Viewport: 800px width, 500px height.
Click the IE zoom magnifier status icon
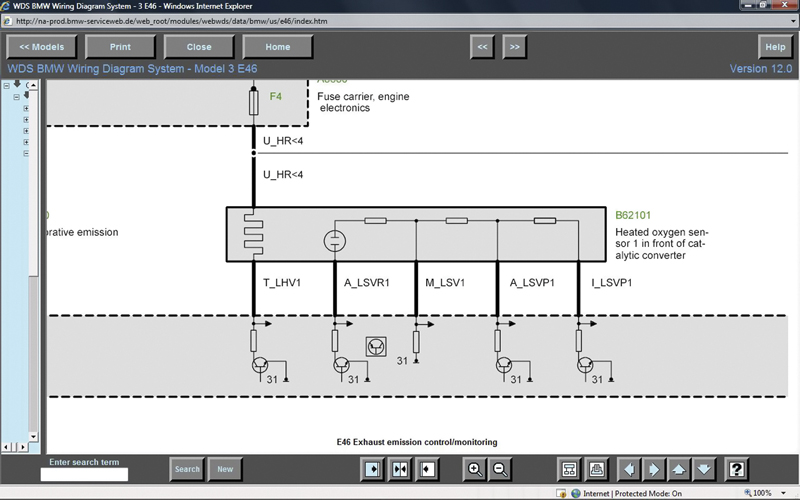tap(748, 493)
